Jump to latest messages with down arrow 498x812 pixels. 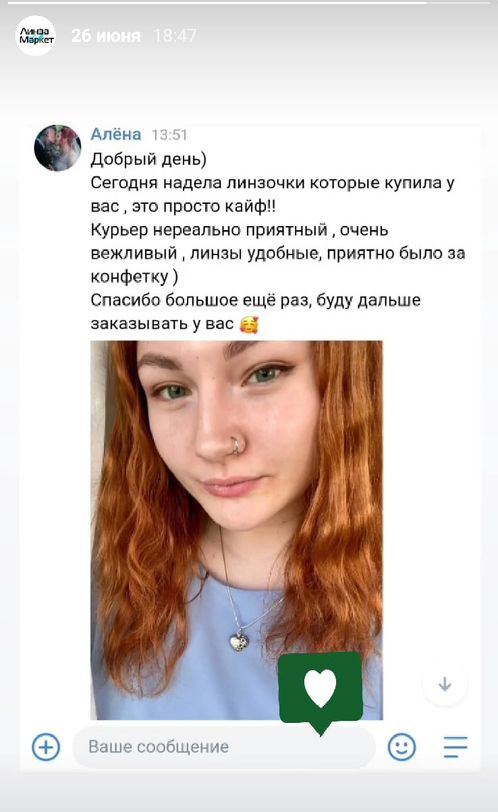[x=445, y=684]
